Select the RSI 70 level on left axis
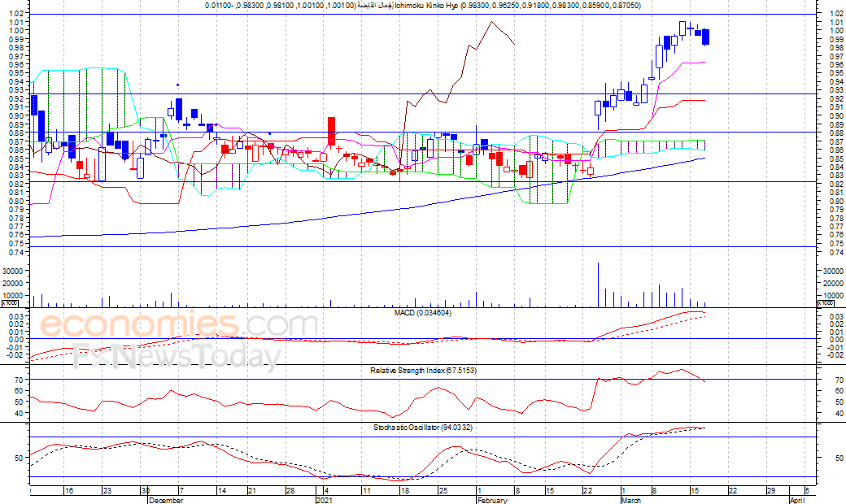The height and width of the screenshot is (504, 846). pyautogui.click(x=19, y=380)
